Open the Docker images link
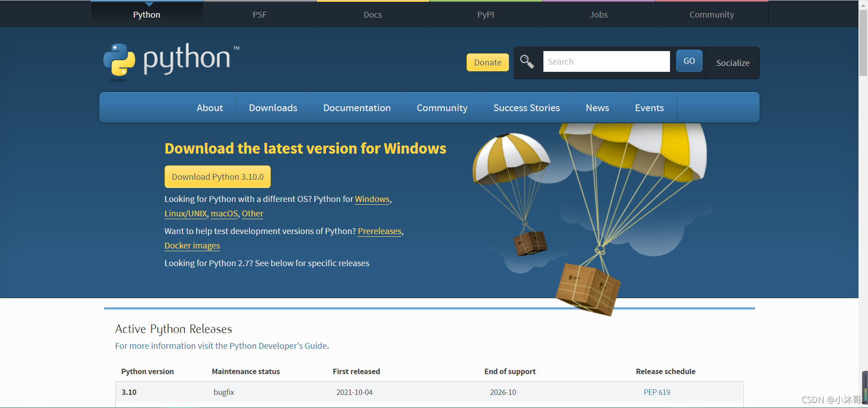The image size is (868, 408). (x=192, y=246)
